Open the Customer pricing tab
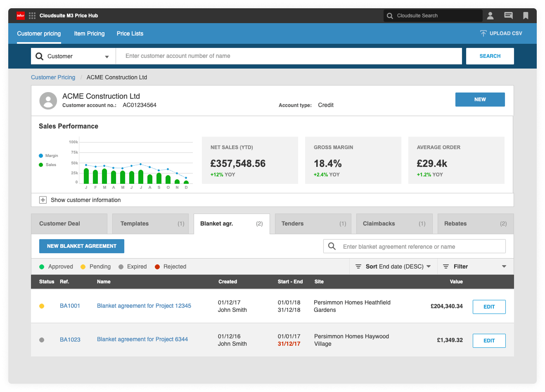 tap(39, 33)
